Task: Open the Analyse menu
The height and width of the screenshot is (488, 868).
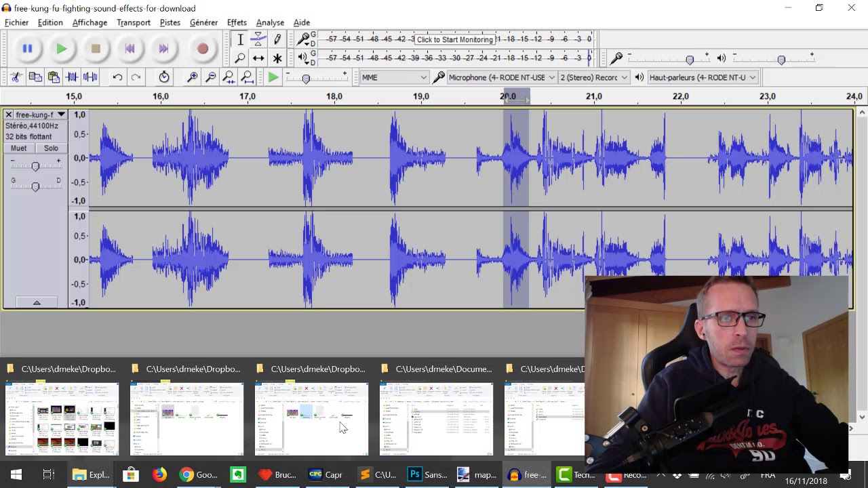Action: [x=270, y=22]
